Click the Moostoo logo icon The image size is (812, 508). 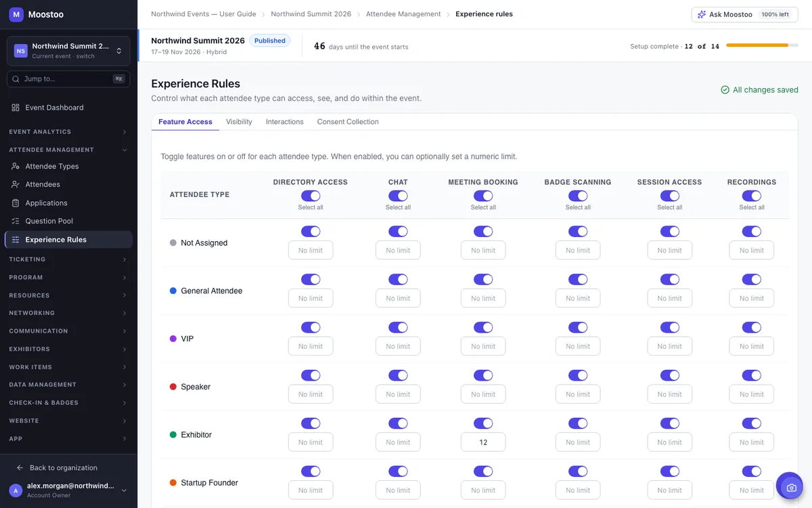pos(16,14)
